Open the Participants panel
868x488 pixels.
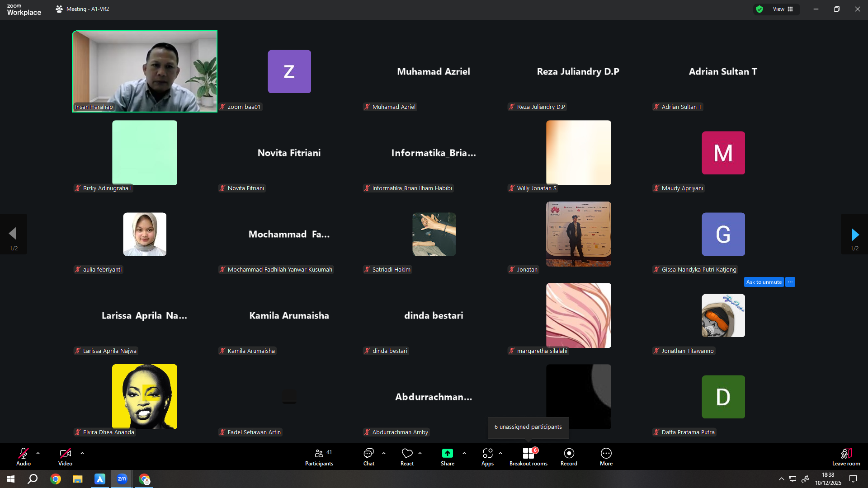coord(319,456)
